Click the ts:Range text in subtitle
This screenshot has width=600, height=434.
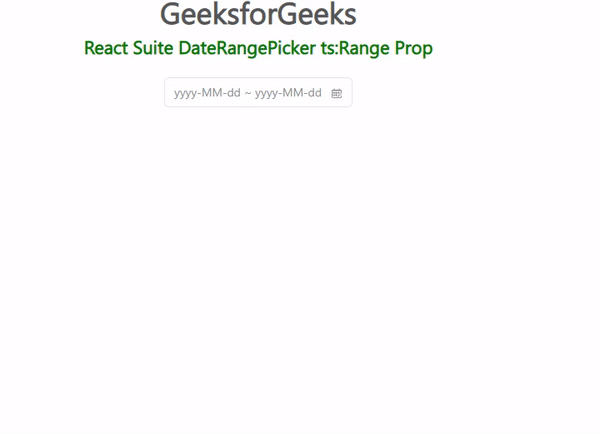(355, 48)
